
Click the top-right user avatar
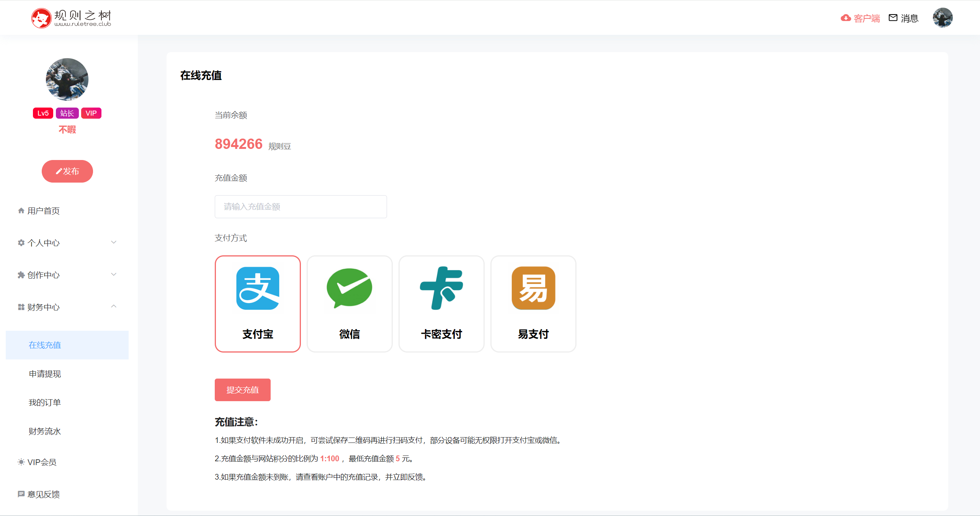tap(942, 18)
